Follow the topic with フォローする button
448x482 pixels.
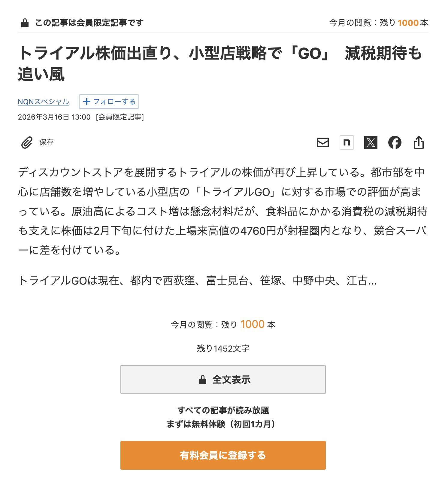coord(109,102)
